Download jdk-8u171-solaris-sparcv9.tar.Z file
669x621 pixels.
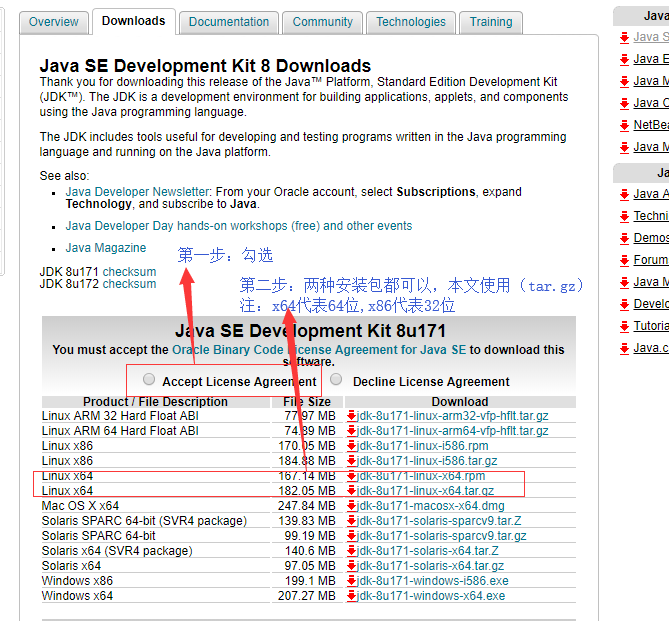click(x=439, y=521)
